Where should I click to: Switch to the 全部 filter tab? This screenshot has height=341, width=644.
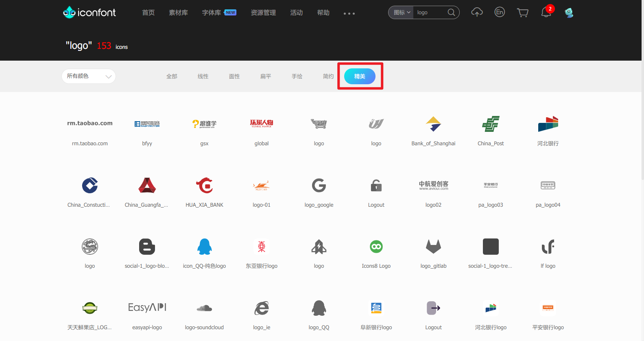tap(172, 76)
